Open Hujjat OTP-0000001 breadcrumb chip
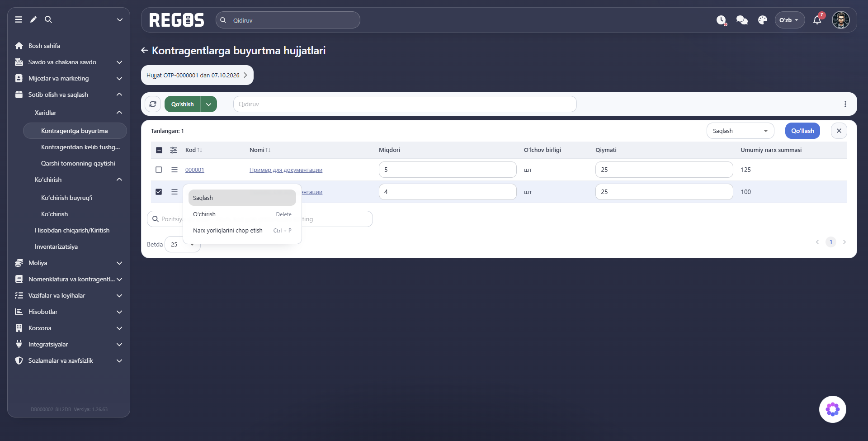 tap(197, 75)
